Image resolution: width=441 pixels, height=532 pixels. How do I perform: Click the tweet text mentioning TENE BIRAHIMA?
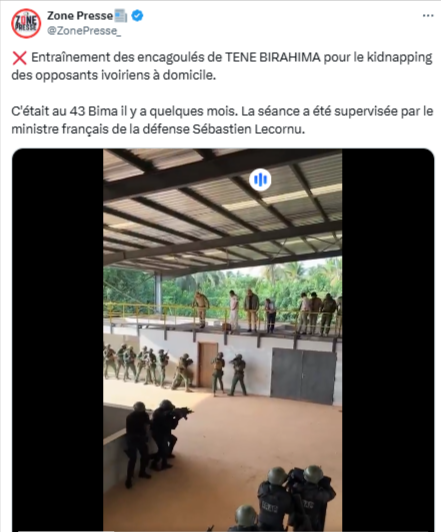[222, 66]
